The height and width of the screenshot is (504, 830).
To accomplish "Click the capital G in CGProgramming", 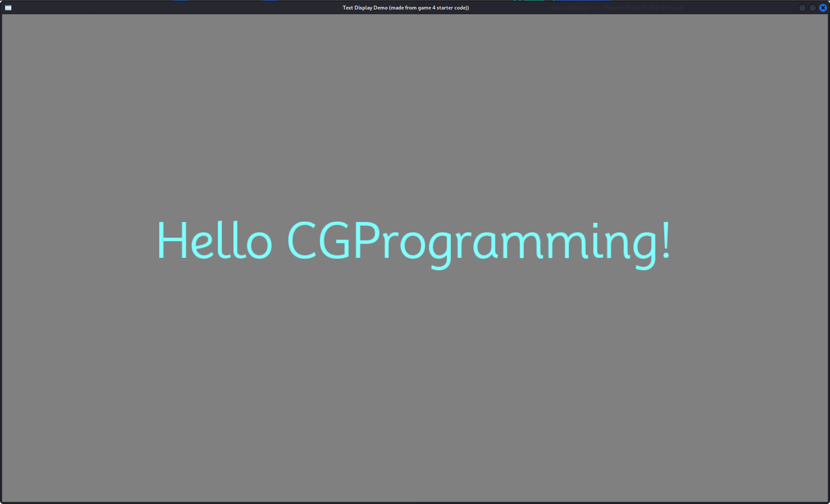I will [334, 240].
